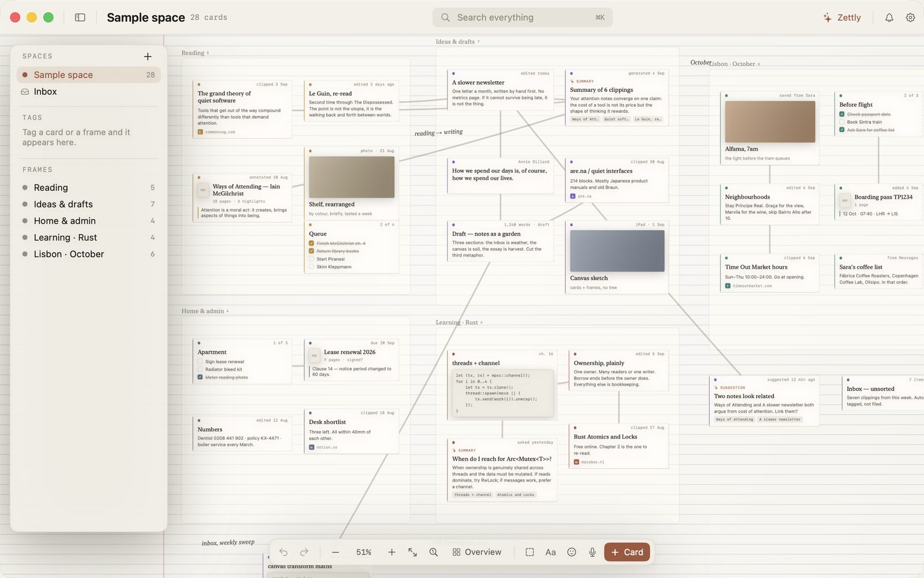
Task: Add a new space with plus icon
Action: [x=148, y=56]
